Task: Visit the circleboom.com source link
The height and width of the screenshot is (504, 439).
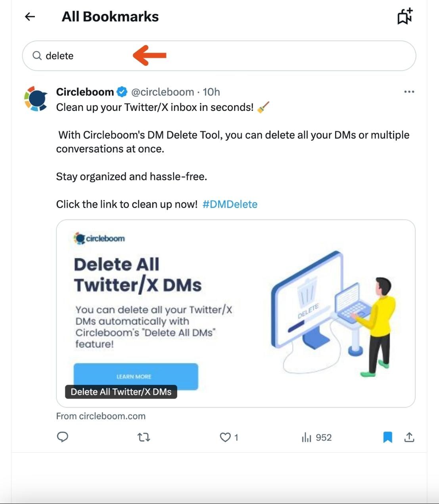Action: point(101,416)
